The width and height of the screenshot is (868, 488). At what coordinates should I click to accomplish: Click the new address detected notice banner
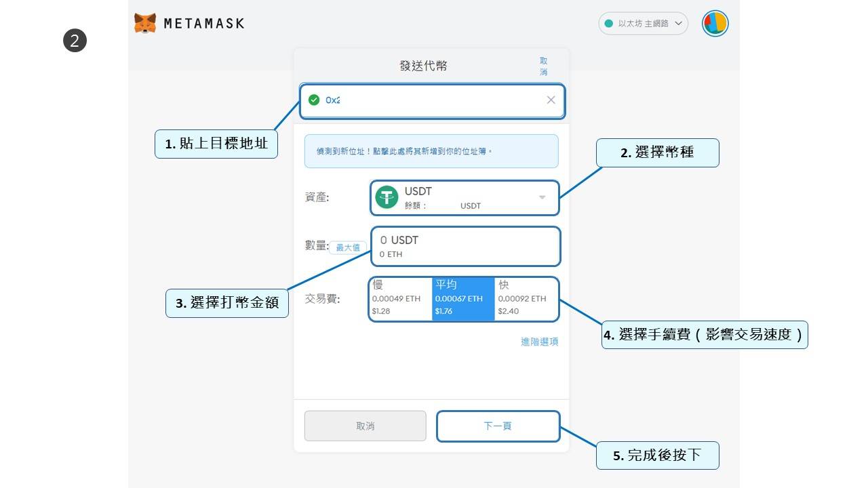coord(431,151)
